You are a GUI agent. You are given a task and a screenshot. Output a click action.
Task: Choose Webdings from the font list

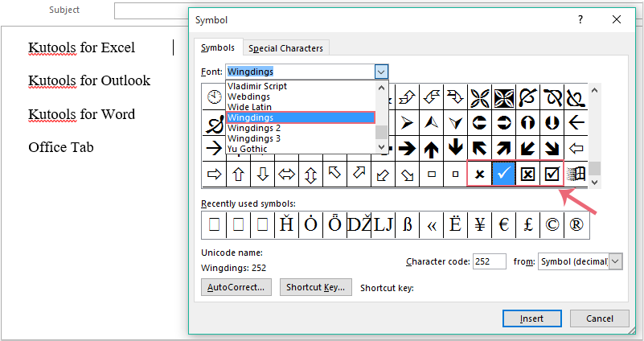(x=248, y=97)
